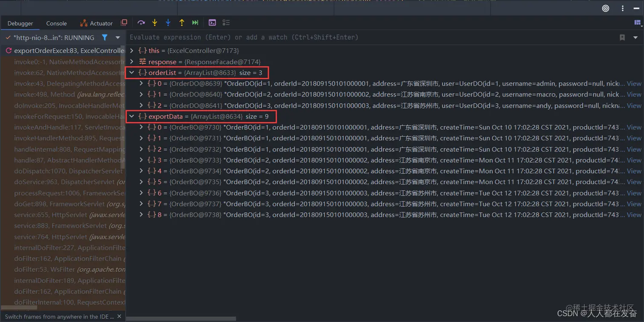Open the evaluate expression history dropdown
This screenshot has width=644, height=322.
[635, 37]
